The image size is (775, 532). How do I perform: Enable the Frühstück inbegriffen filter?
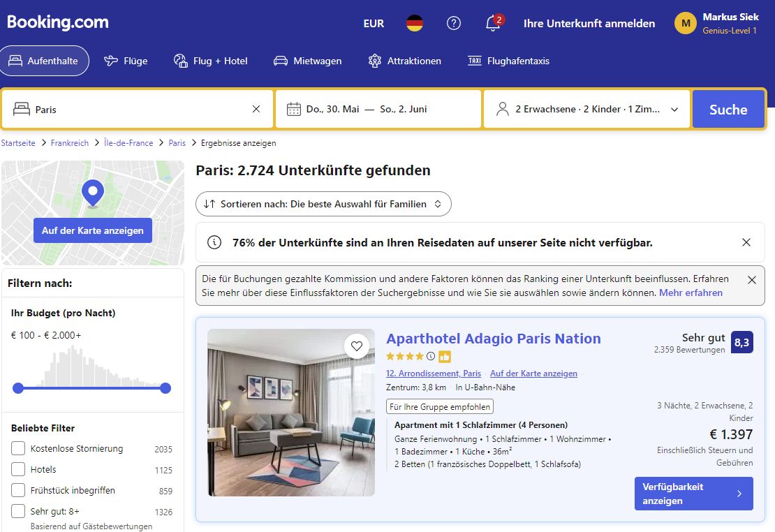(x=18, y=490)
